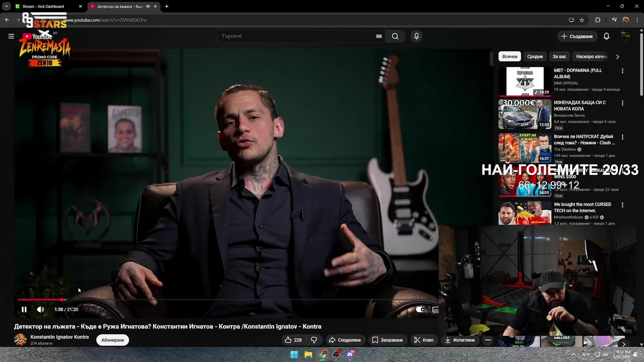Click the YouTube logo
The image size is (644, 362).
[x=37, y=36]
